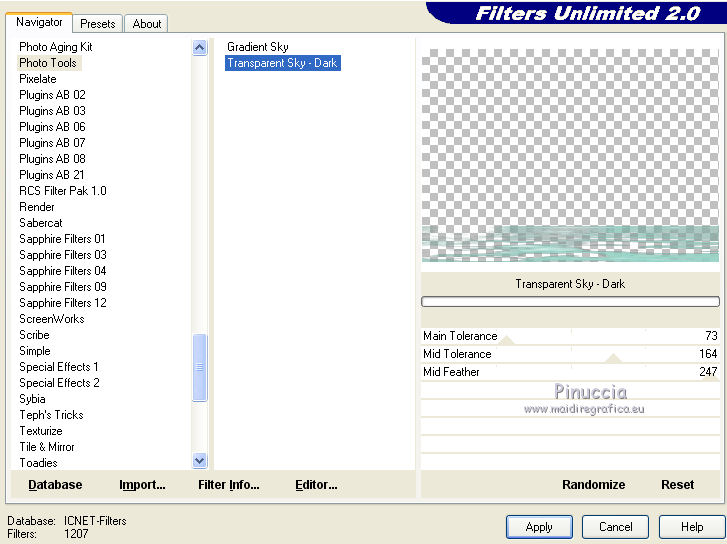
Task: Choose Plugins AB 06 in list
Action: click(x=52, y=127)
